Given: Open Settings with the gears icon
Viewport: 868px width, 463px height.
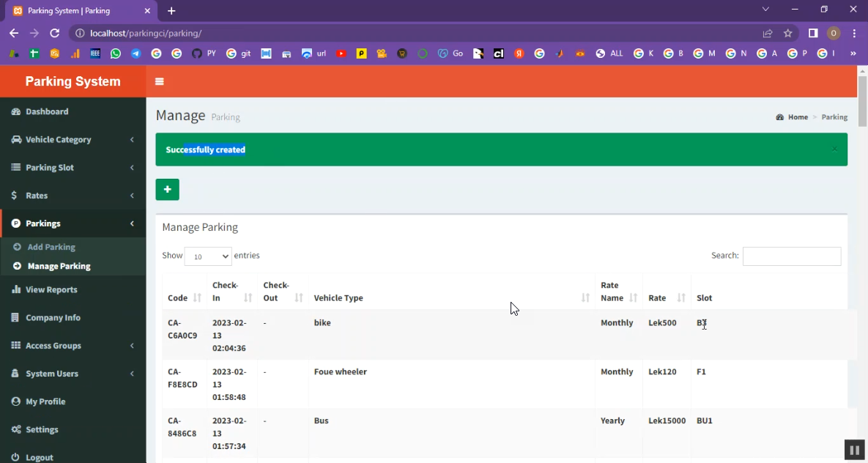Looking at the screenshot, I should tap(15, 429).
